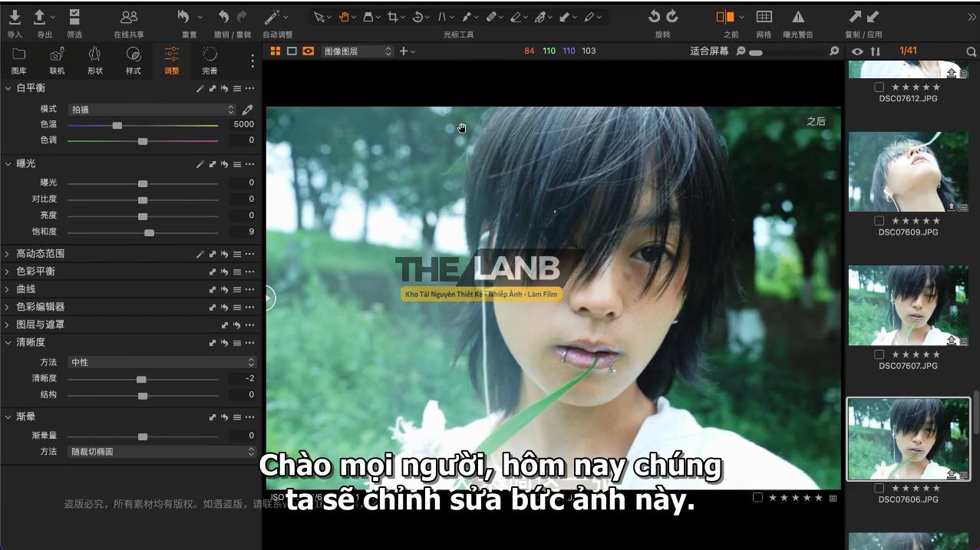980x550 pixels.
Task: Click the 导入 import icon
Action: 15,18
